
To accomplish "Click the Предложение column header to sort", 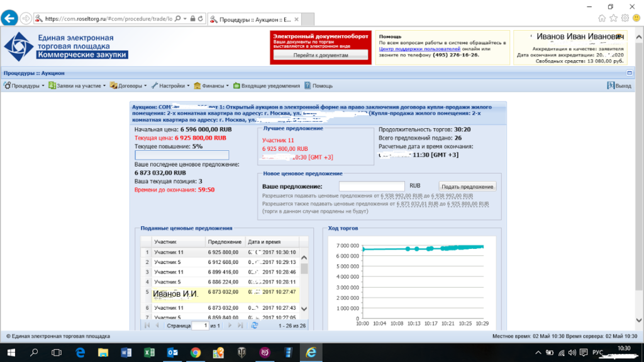I will [x=225, y=242].
